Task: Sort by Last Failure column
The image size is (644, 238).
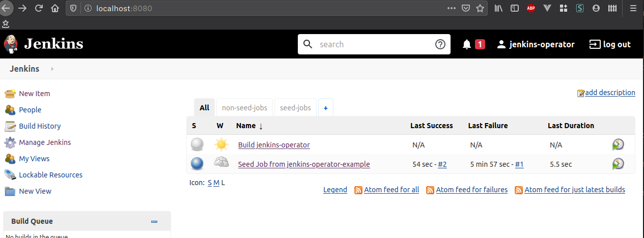Action: [488, 126]
